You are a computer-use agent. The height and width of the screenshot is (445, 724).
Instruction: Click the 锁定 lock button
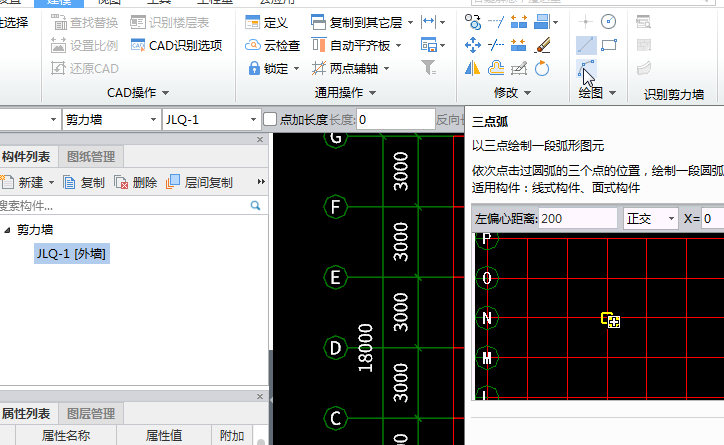[268, 69]
